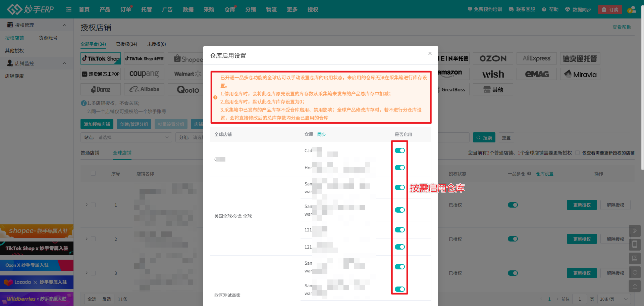
Task: Go to next page arrow
Action: coord(557,299)
